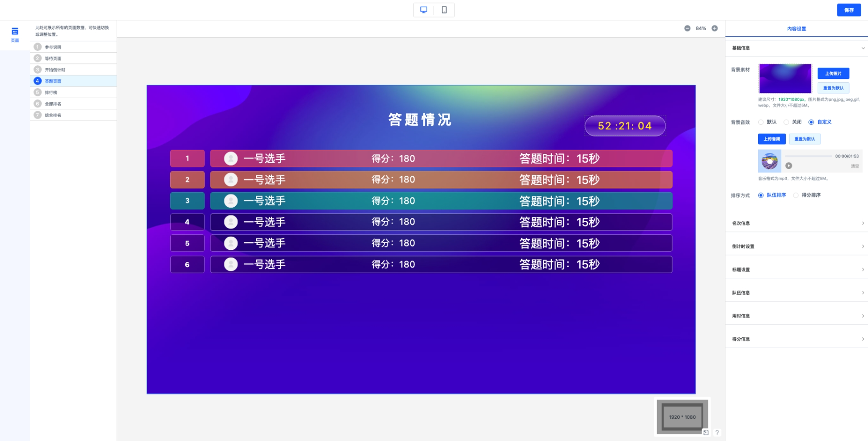This screenshot has height=441, width=868.
Task: Zoom out the canvas with minus icon
Action: pos(687,29)
